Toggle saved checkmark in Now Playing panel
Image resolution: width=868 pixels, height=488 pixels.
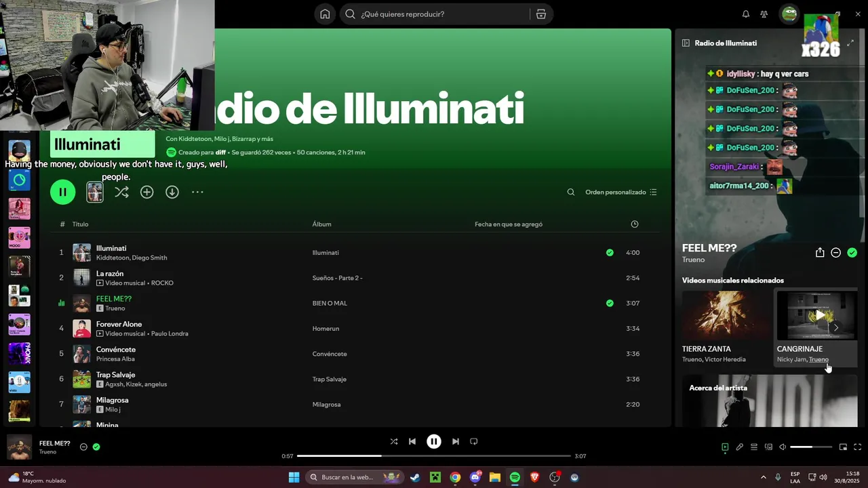pos(852,253)
